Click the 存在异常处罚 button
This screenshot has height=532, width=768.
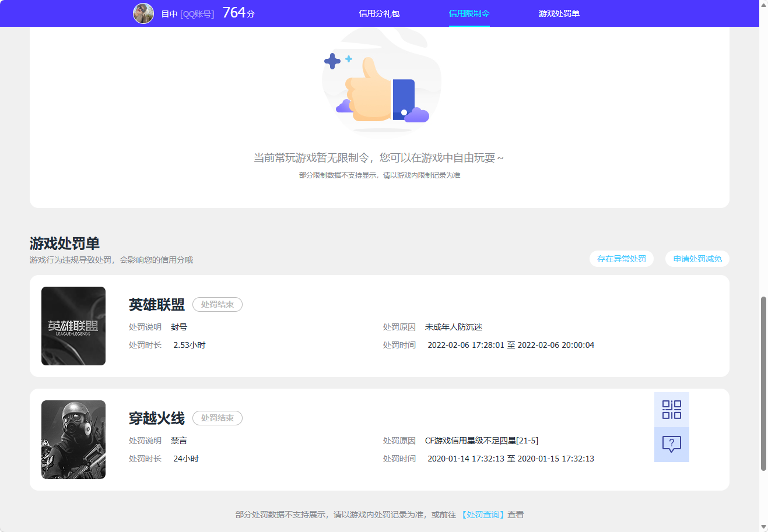pos(622,259)
